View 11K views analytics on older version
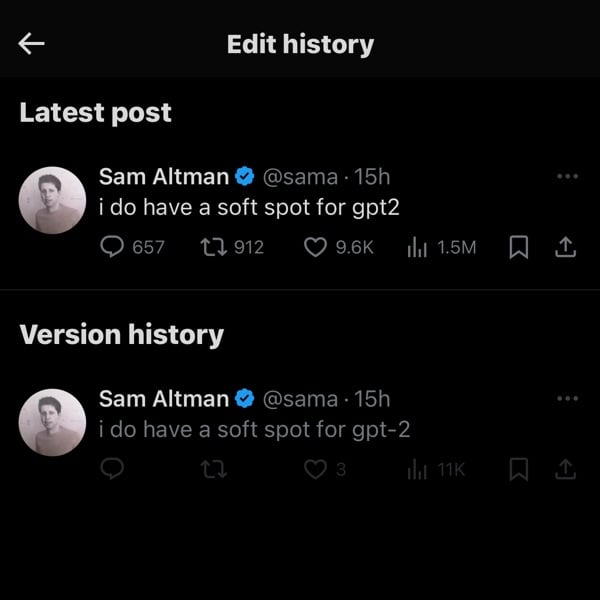This screenshot has height=600, width=600. pos(418,468)
